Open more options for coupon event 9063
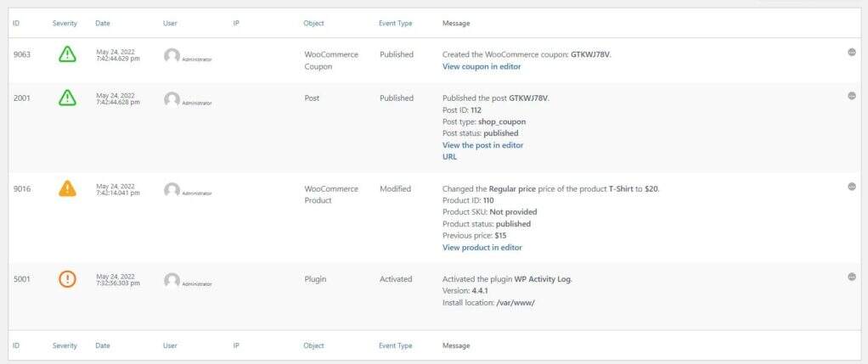 [x=852, y=53]
